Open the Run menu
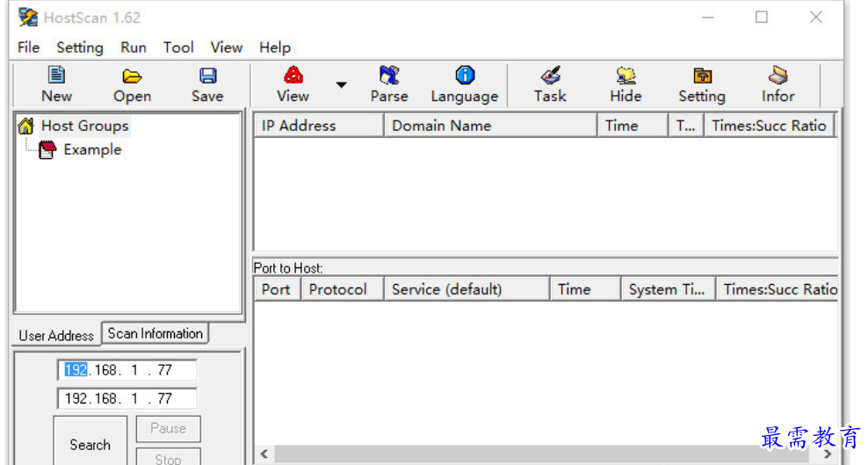The height and width of the screenshot is (465, 868). pos(134,47)
